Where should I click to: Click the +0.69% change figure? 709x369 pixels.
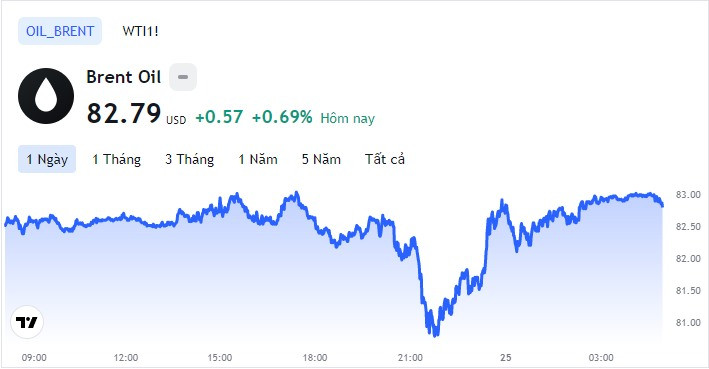click(x=282, y=117)
